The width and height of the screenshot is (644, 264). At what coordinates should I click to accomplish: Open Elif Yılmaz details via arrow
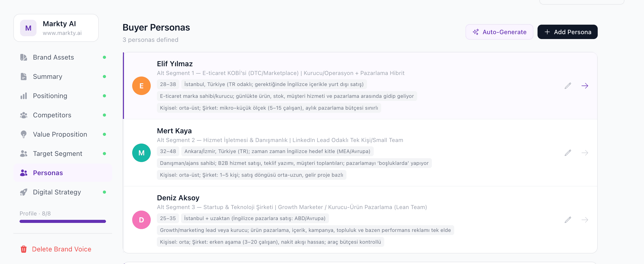tap(585, 86)
